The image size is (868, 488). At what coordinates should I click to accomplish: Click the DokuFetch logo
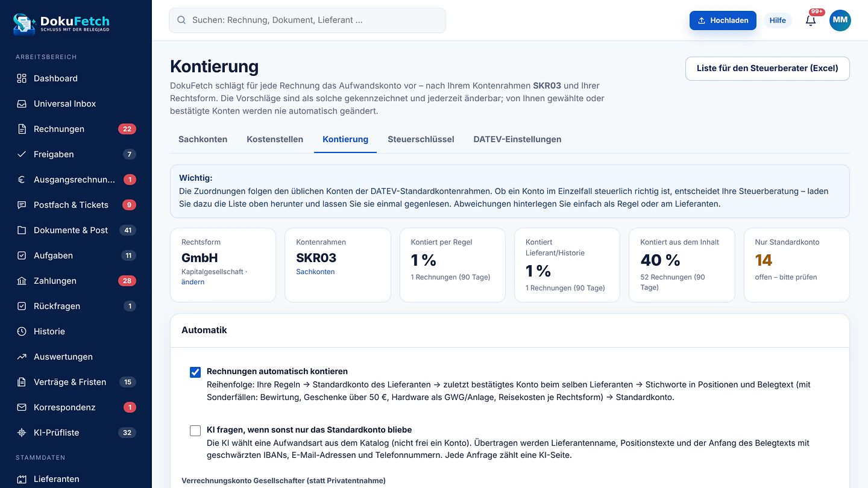coord(61,23)
